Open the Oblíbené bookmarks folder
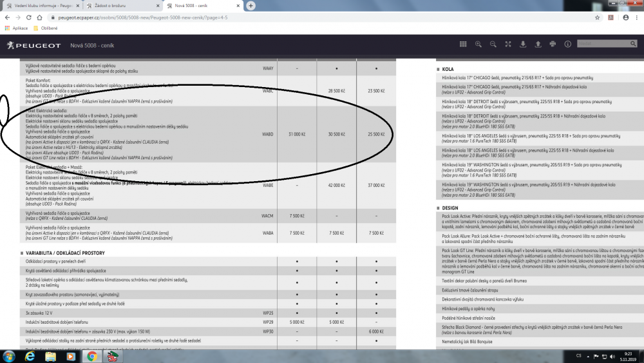644x363 pixels. 45,28
